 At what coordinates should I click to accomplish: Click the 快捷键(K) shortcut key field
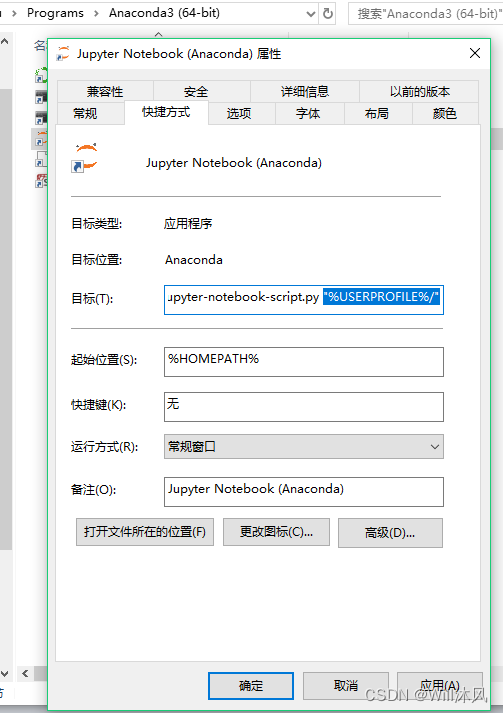[304, 407]
